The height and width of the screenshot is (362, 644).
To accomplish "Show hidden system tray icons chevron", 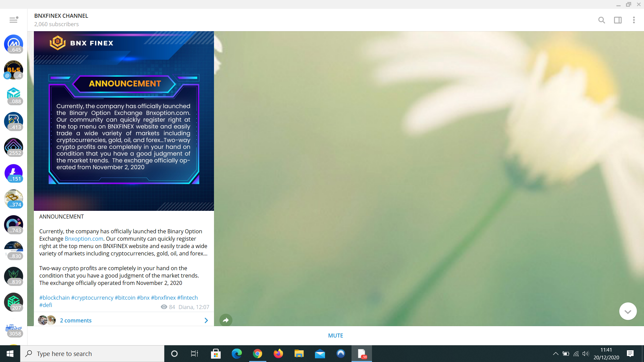I will tap(555, 354).
